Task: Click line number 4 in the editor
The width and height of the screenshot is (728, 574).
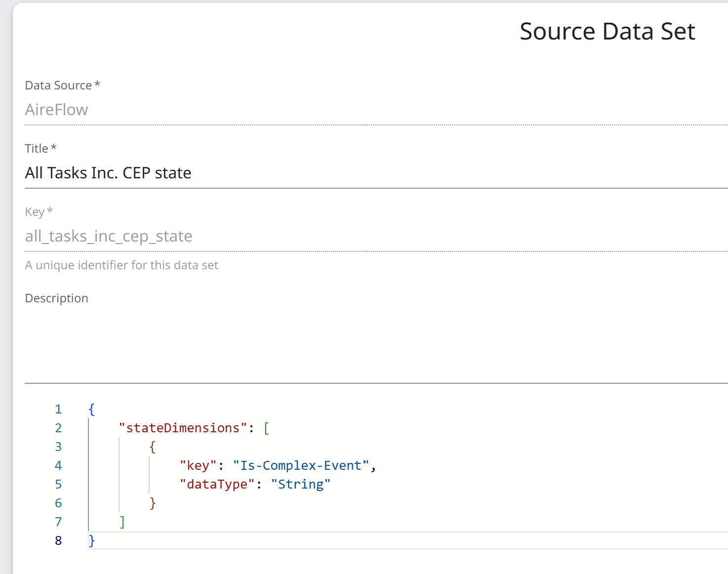Action: [58, 465]
